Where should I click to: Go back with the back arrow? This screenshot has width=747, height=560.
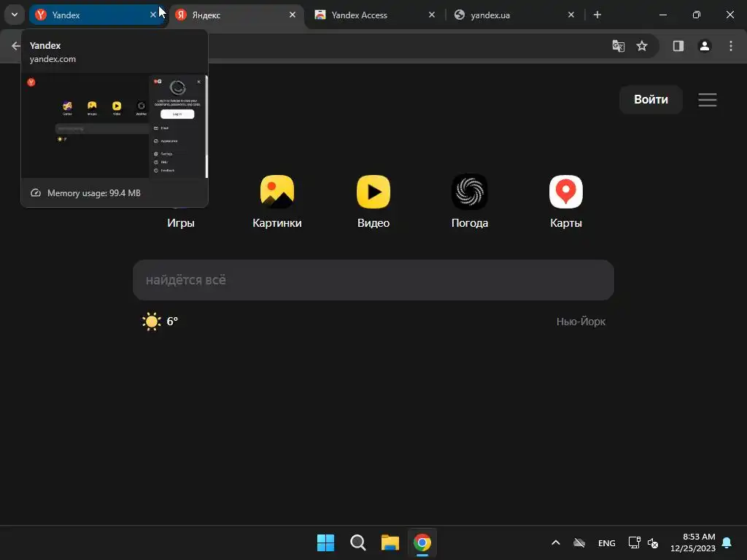click(16, 46)
